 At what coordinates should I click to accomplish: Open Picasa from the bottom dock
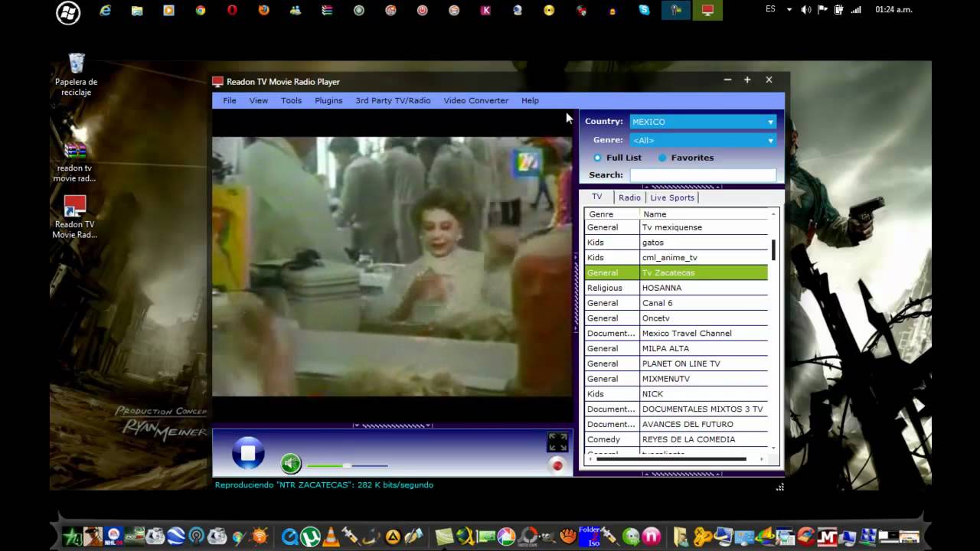pyautogui.click(x=506, y=536)
